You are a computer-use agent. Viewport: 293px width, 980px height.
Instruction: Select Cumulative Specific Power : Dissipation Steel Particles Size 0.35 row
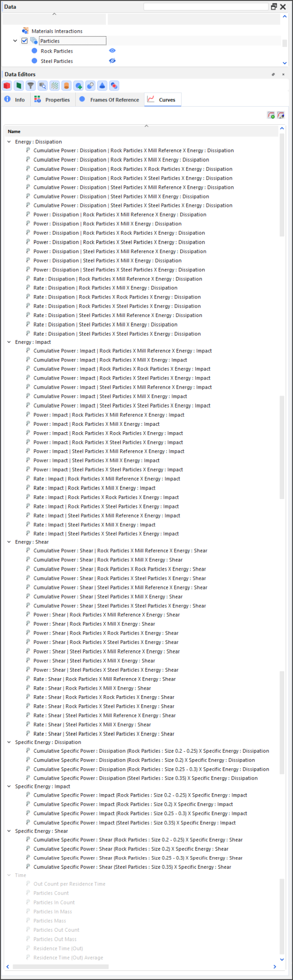[146, 778]
